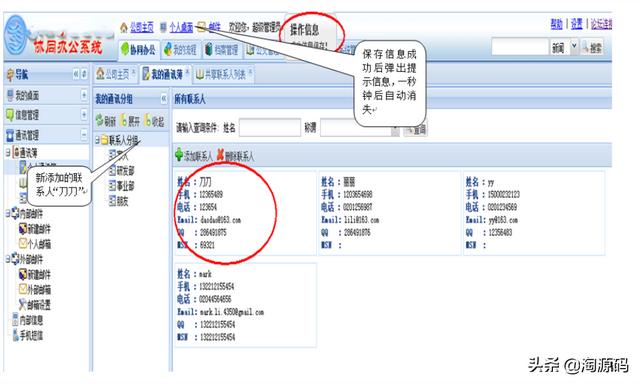
Task: Open 手机短信 in navigation tree
Action: pos(31,335)
